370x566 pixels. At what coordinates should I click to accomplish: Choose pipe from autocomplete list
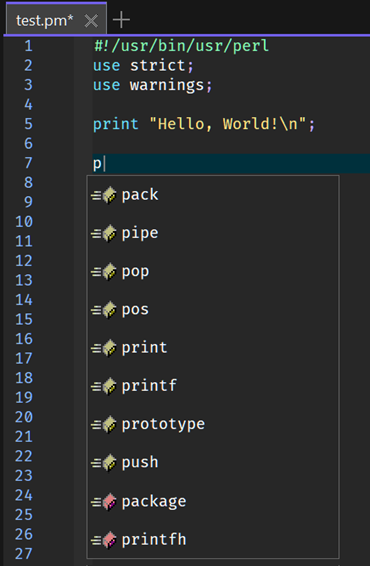coord(213,233)
